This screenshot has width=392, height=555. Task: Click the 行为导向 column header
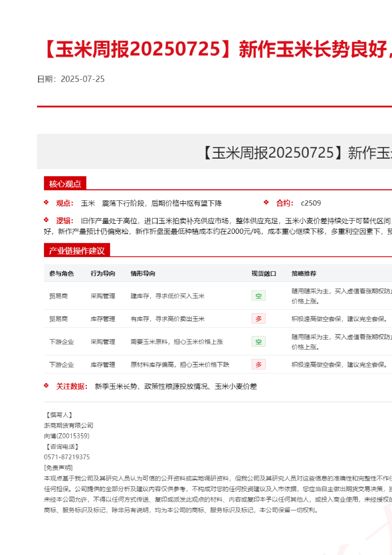[103, 273]
